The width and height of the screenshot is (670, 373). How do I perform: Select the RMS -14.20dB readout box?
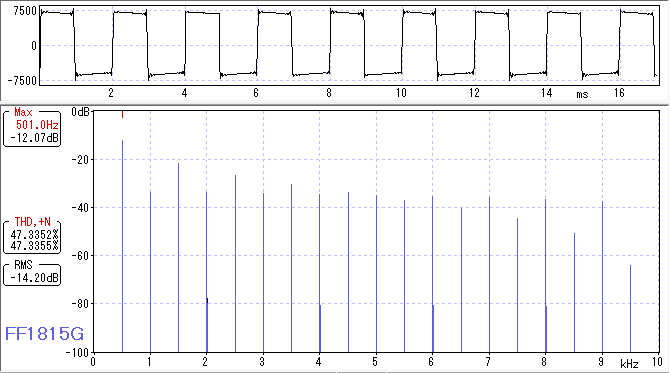(x=32, y=274)
